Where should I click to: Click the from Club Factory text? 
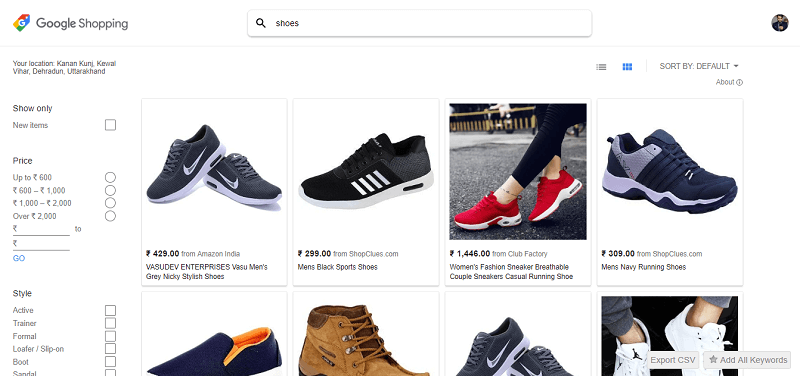click(520, 254)
